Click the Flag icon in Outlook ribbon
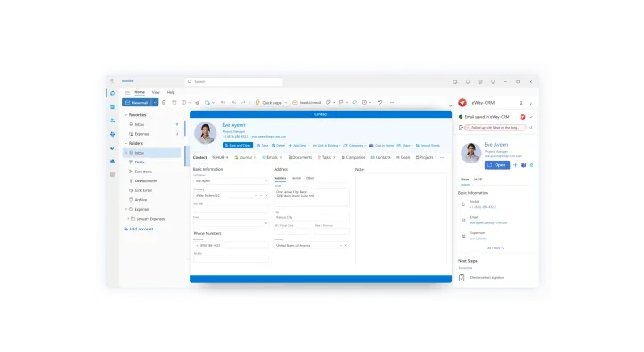644x352 pixels. coord(341,102)
